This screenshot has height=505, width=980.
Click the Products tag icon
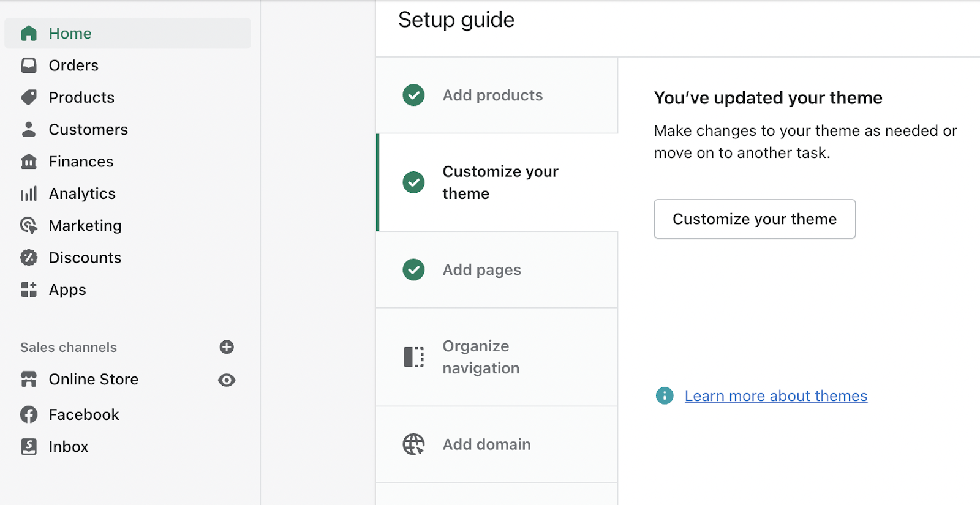29,97
